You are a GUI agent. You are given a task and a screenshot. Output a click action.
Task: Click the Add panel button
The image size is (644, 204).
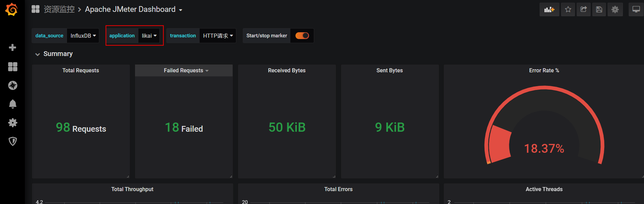click(549, 10)
